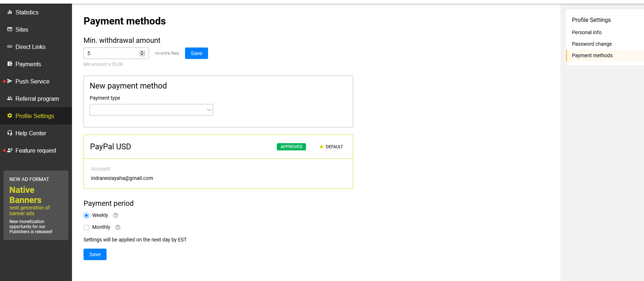Click the 'Min amount is $5.00' hint

(x=103, y=64)
